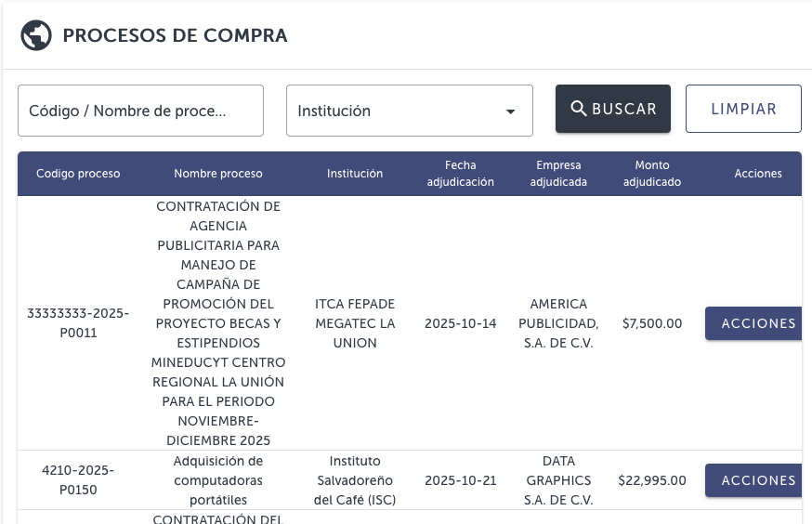
Task: Select the Acciones column header
Action: [758, 174]
